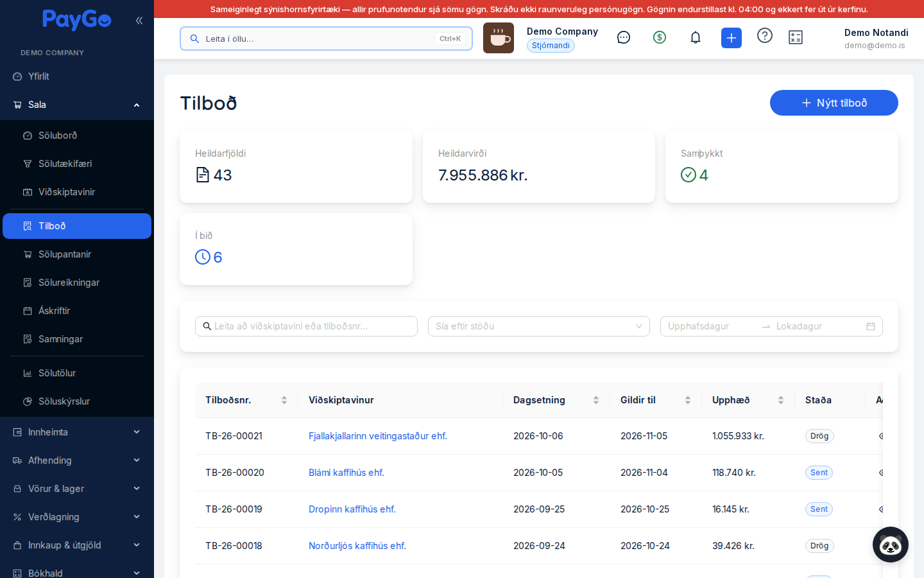Open Sölutölur menu item
Viewport: 924px width, 578px height.
click(77, 373)
